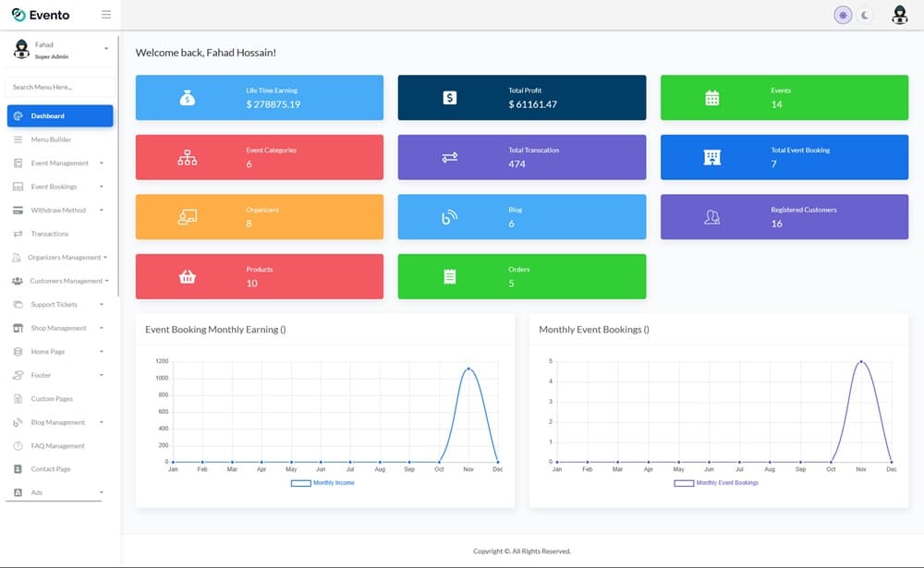Click the hierarchy icon on Event Categories card
This screenshot has height=568, width=924.
click(x=187, y=158)
